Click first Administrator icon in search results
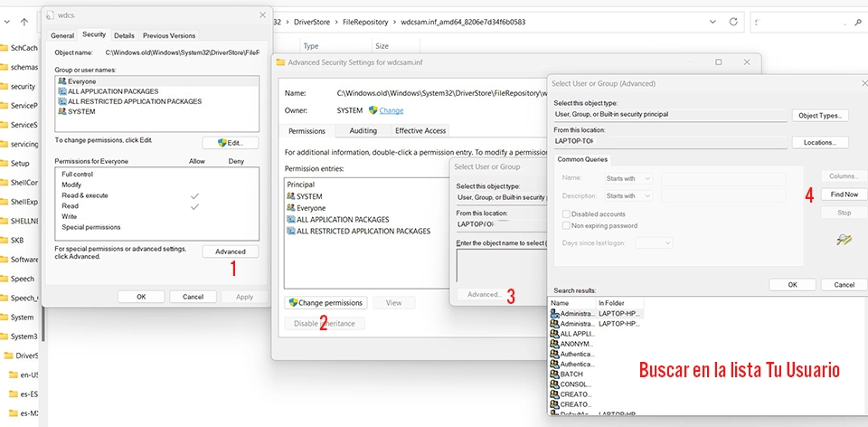Screen dimensions: 868x427 (554, 313)
